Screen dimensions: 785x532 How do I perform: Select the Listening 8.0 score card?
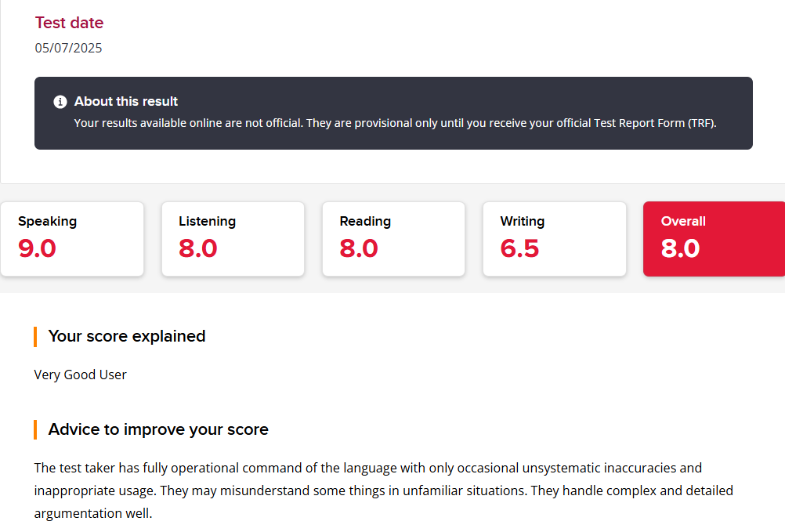click(233, 239)
